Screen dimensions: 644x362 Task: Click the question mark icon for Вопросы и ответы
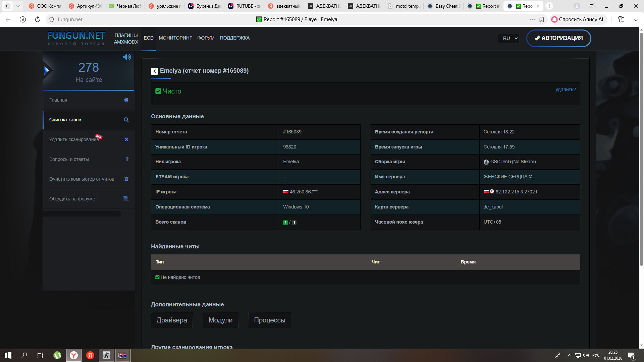127,159
